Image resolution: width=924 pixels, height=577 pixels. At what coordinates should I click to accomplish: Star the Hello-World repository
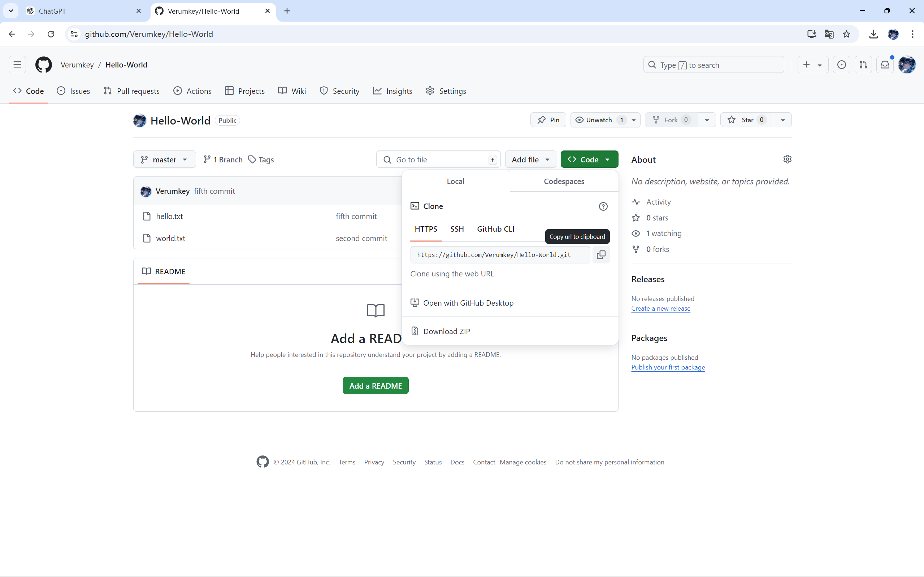pyautogui.click(x=747, y=120)
